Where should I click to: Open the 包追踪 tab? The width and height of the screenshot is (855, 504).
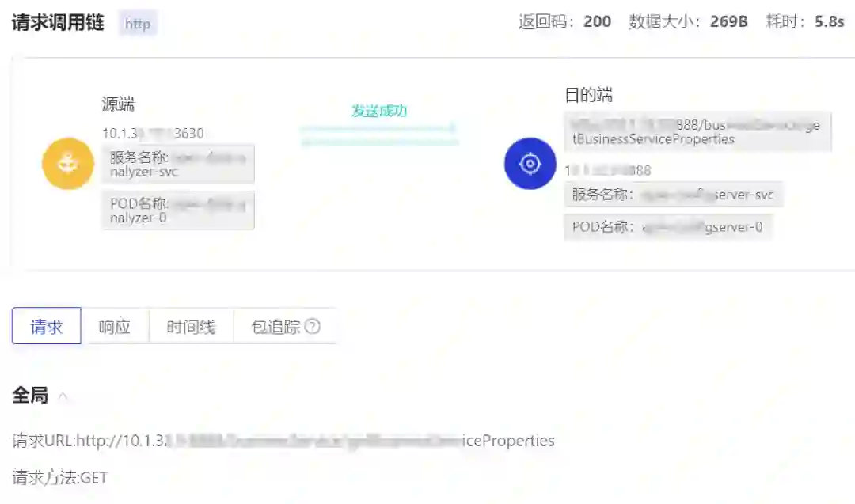[x=284, y=326]
